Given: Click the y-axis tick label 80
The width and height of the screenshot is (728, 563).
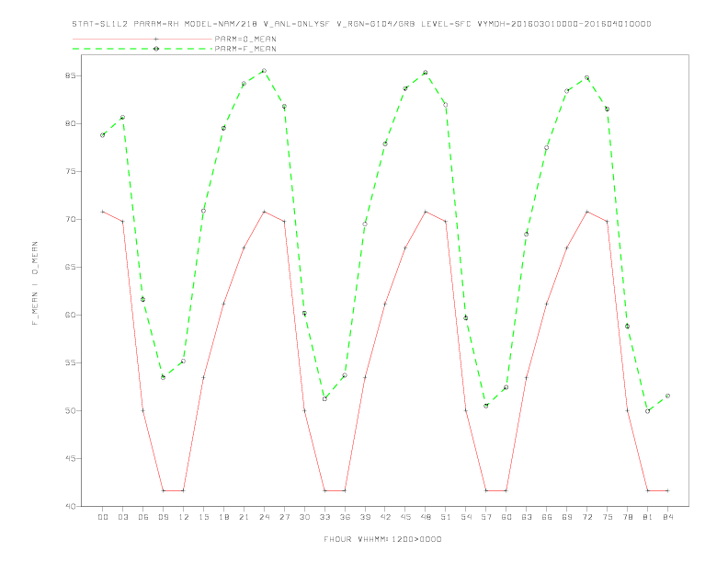Looking at the screenshot, I should (x=71, y=123).
